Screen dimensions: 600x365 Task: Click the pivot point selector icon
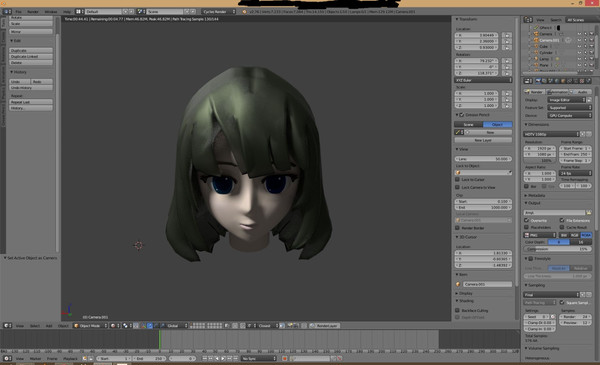click(x=126, y=326)
